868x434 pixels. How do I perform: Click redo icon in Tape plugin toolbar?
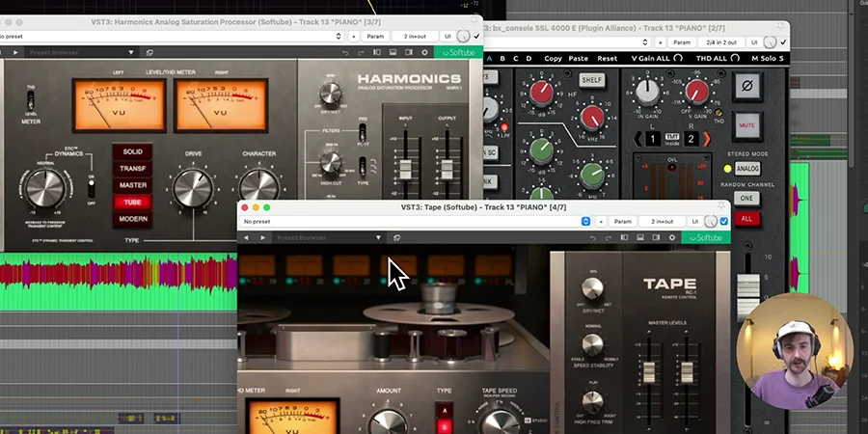pos(609,238)
